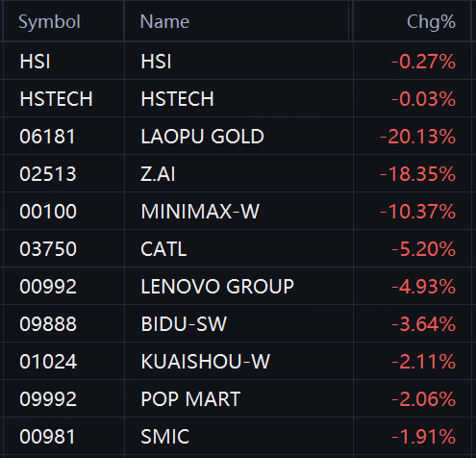
Task: Open KUAISHOU-W stock entry
Action: [x=206, y=362]
